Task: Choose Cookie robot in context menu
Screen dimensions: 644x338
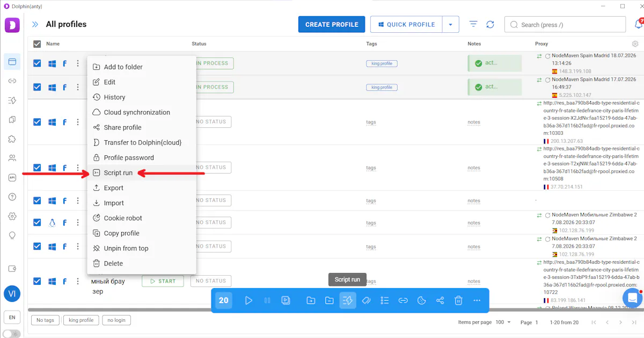Action: coord(142,218)
